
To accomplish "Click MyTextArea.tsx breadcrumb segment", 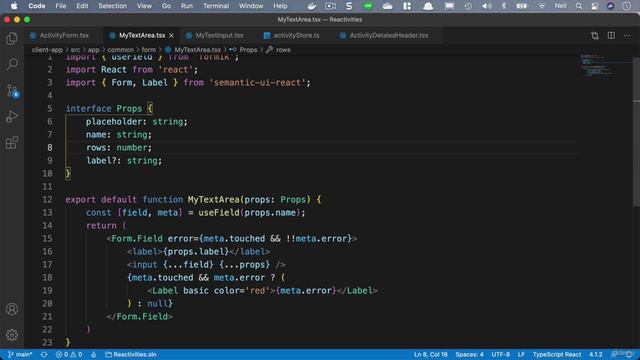I will click(x=197, y=50).
